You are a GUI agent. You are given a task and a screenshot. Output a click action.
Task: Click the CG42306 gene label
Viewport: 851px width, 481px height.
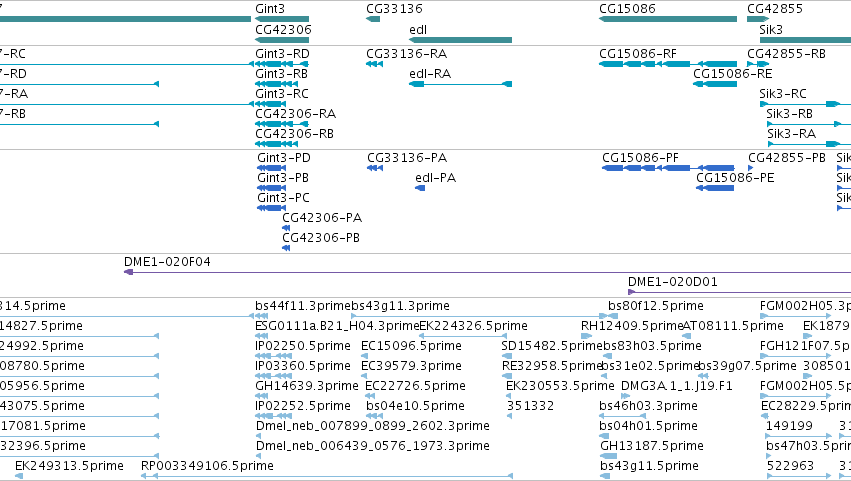283,30
